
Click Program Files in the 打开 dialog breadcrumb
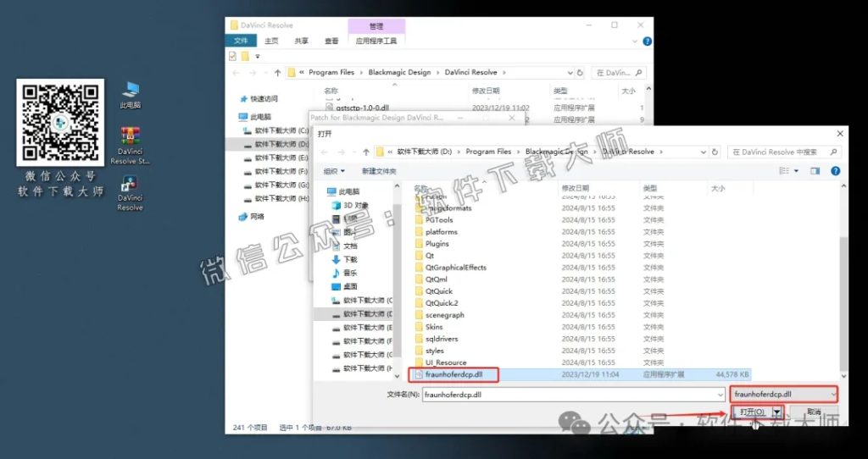point(488,152)
